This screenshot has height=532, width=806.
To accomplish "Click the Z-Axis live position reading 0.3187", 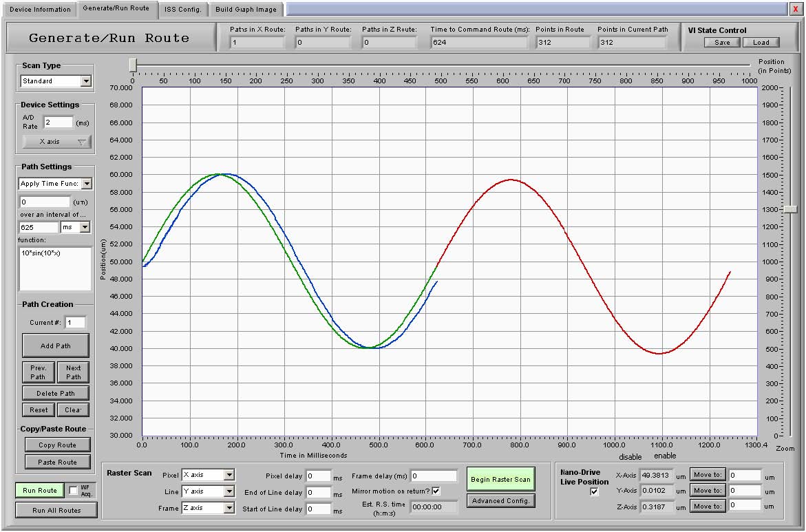I will [x=657, y=507].
